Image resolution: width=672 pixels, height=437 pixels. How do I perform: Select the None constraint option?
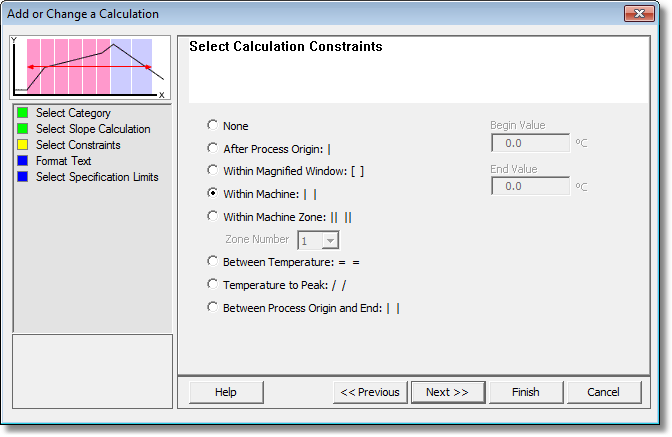[212, 125]
